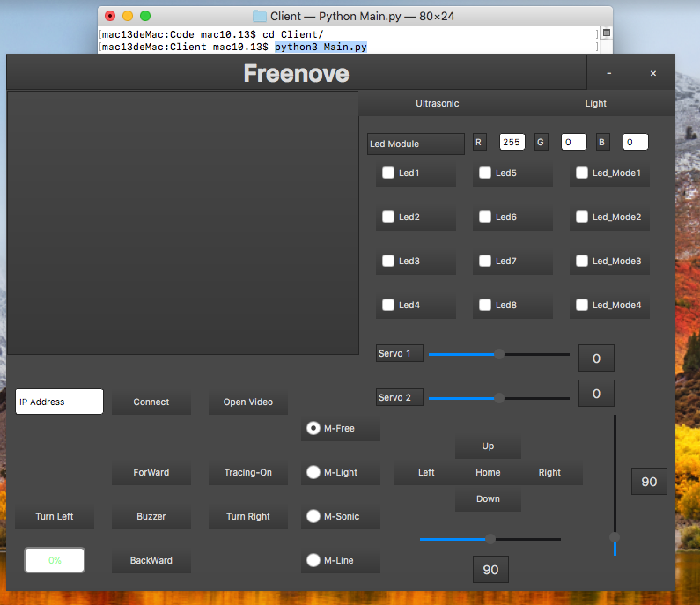Click the 0% battery progress indicator
The height and width of the screenshot is (605, 700).
(x=55, y=560)
